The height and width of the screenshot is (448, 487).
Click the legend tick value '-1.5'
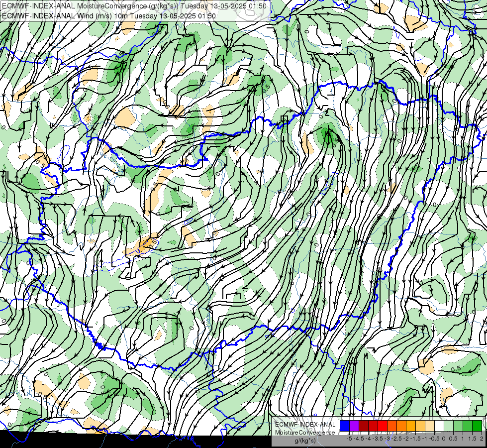[415, 439]
